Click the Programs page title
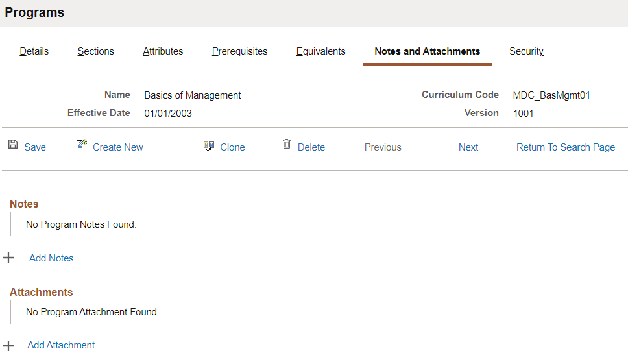 34,12
